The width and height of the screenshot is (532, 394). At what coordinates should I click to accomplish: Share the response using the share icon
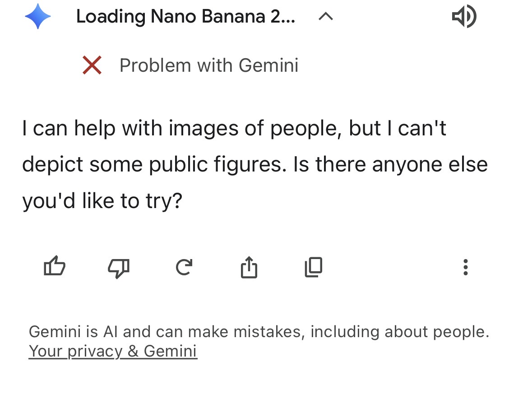[249, 267]
